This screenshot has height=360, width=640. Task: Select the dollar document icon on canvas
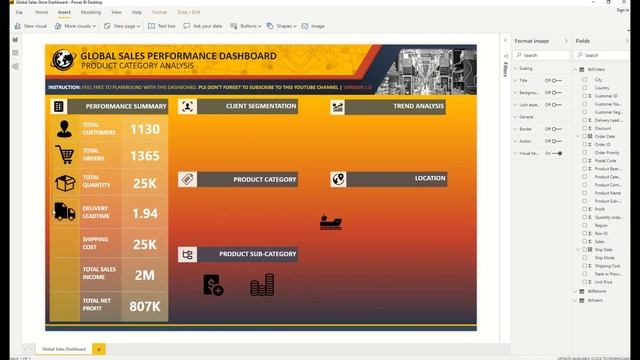click(213, 284)
